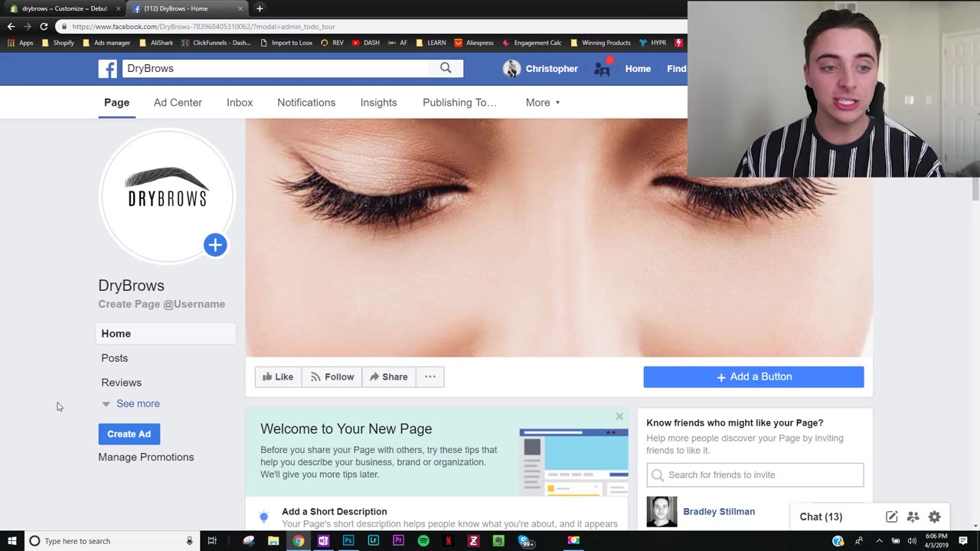The height and width of the screenshot is (551, 980).
Task: Click the Facebook logo icon
Action: pos(108,69)
